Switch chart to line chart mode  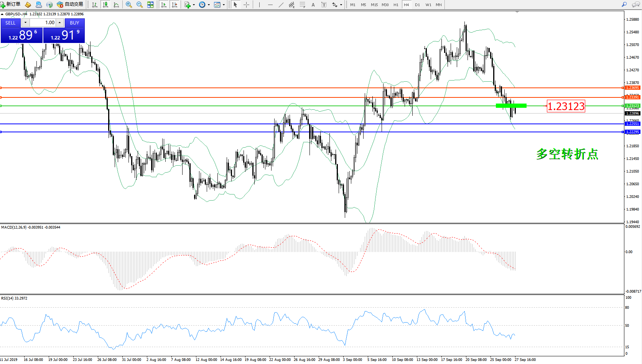click(116, 5)
